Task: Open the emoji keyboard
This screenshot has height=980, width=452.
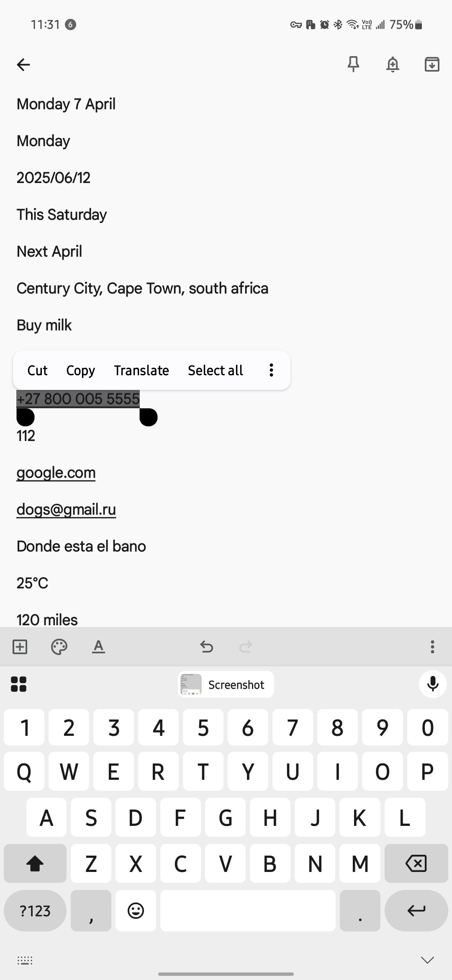Action: pos(136,911)
